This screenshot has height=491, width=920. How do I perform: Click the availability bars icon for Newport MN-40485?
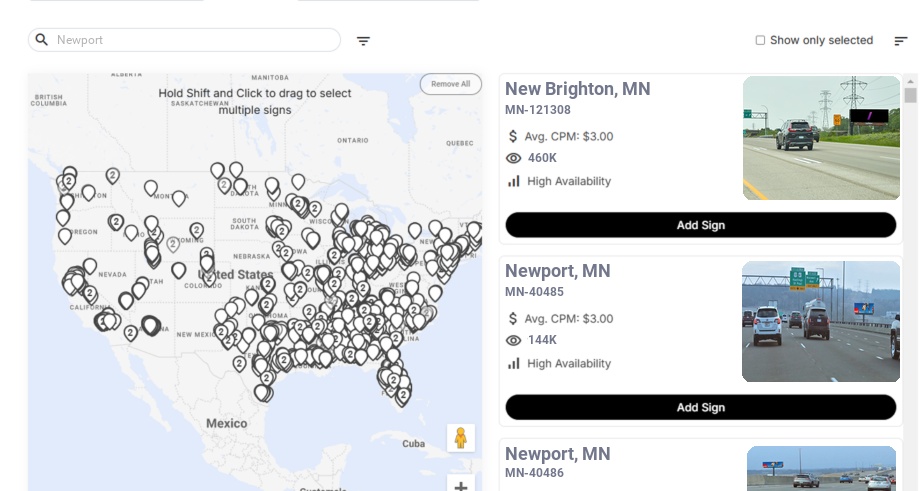514,363
